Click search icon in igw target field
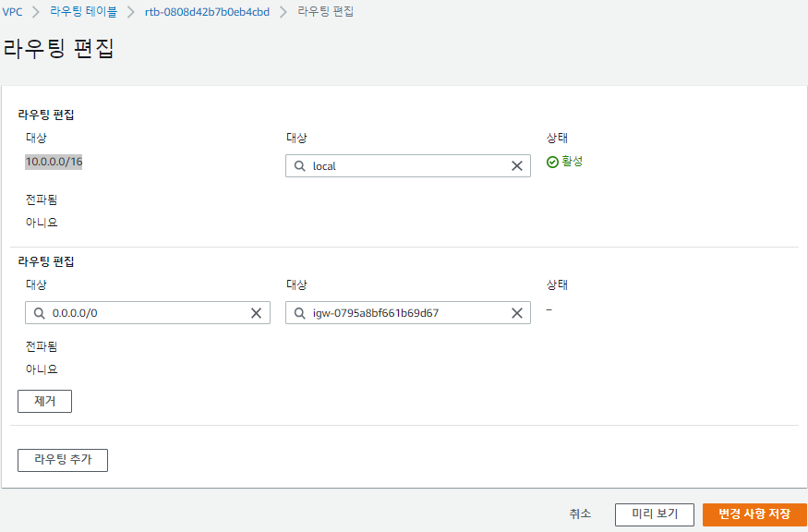 (299, 313)
